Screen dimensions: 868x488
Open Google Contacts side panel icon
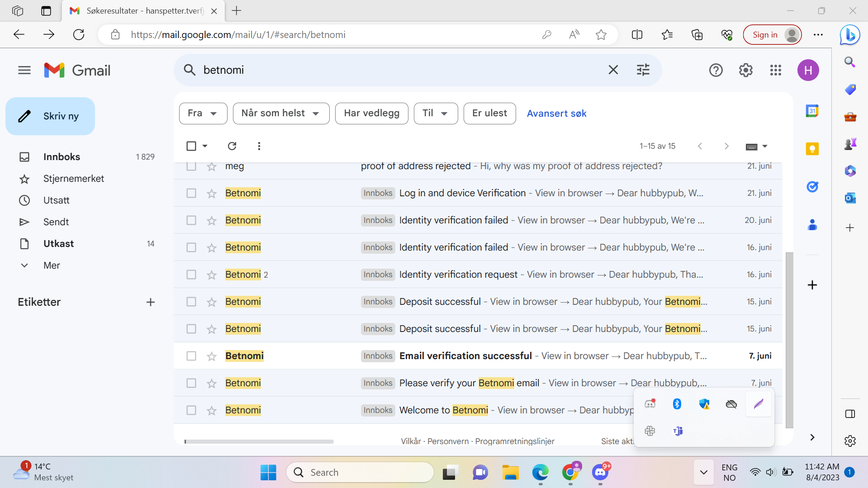[812, 224]
